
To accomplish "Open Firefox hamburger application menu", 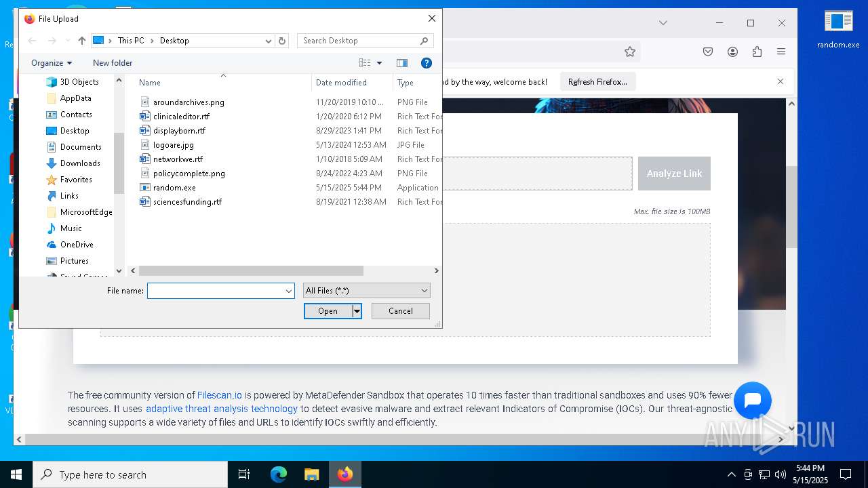I will tap(781, 52).
